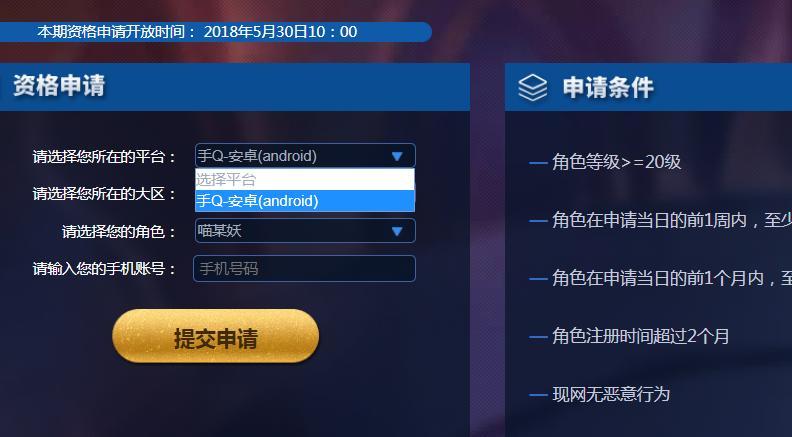Expand the 喵某妖 role selector
This screenshot has height=437, width=792.
(305, 231)
